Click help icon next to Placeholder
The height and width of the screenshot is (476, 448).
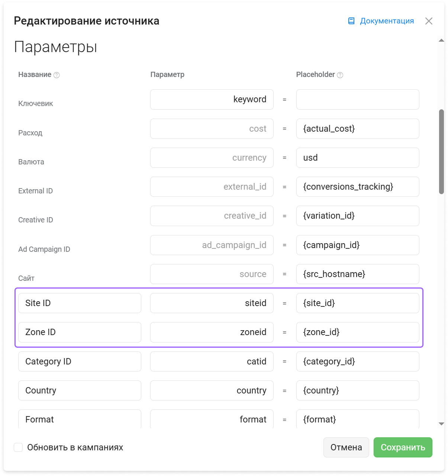tap(340, 75)
